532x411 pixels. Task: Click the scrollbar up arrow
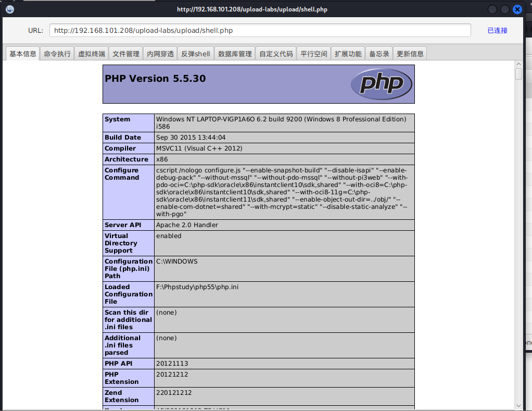click(x=518, y=64)
